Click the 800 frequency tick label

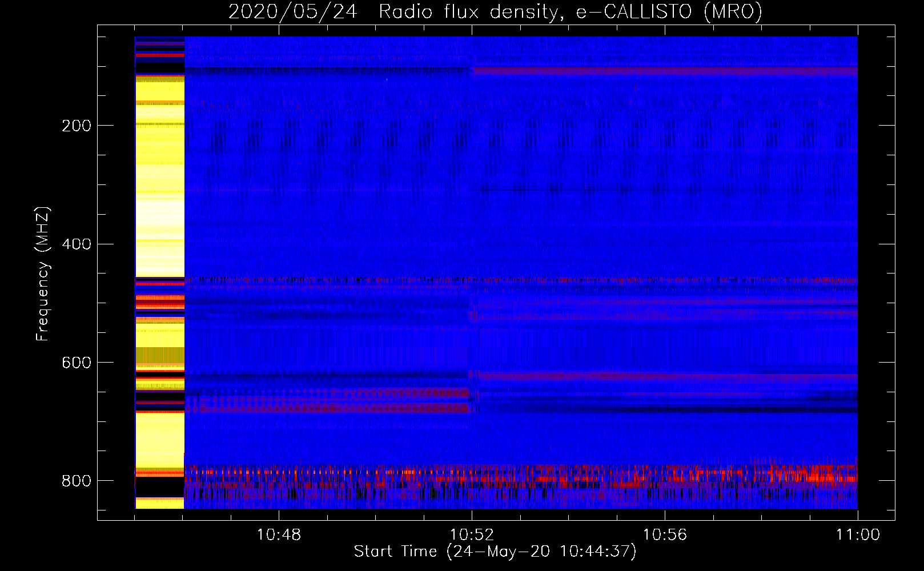point(77,481)
